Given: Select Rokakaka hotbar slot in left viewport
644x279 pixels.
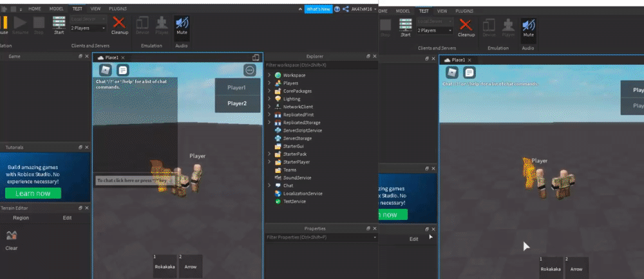Looking at the screenshot, I should tap(165, 266).
